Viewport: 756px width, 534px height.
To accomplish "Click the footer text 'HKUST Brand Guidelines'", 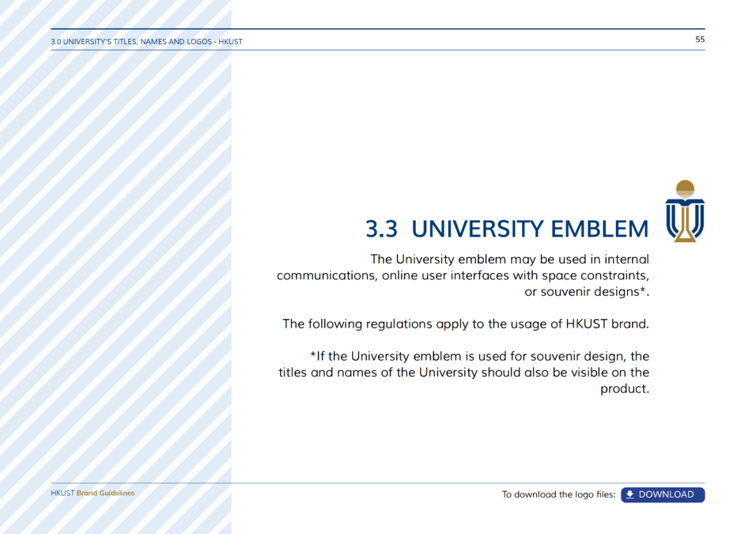I will tap(92, 493).
